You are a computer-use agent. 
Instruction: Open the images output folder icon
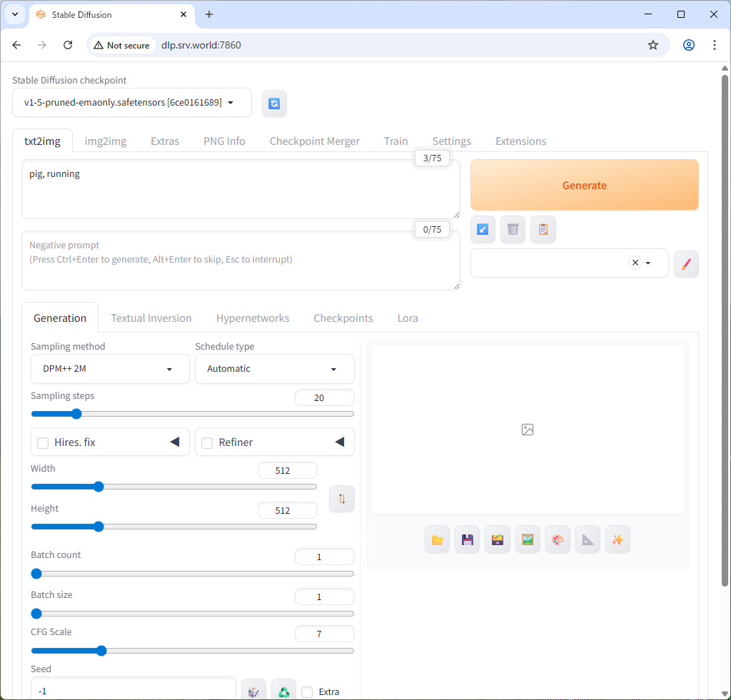pyautogui.click(x=437, y=539)
